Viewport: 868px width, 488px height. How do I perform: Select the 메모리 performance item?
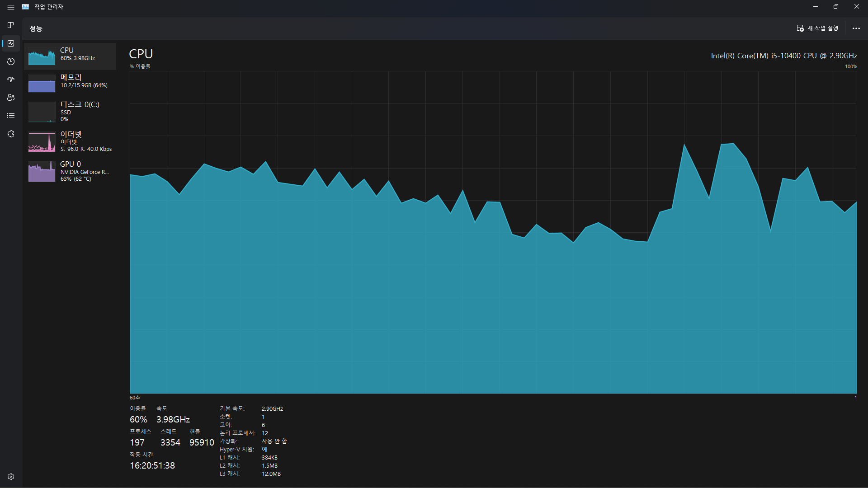pos(70,84)
